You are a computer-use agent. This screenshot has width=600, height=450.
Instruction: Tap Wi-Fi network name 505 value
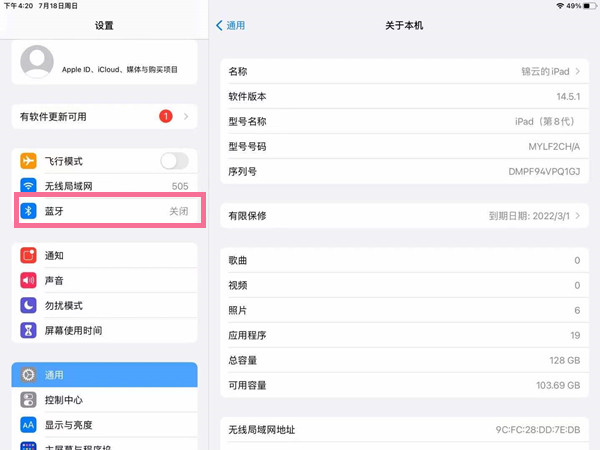click(x=180, y=186)
